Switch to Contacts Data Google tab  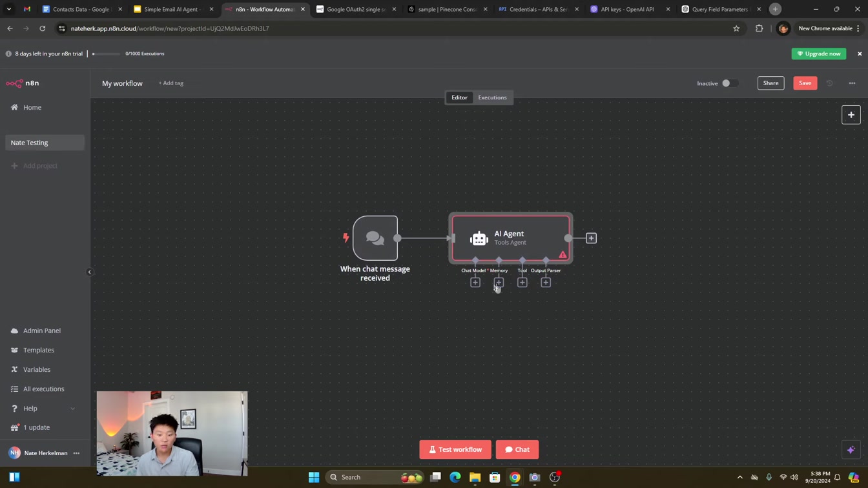(82, 9)
